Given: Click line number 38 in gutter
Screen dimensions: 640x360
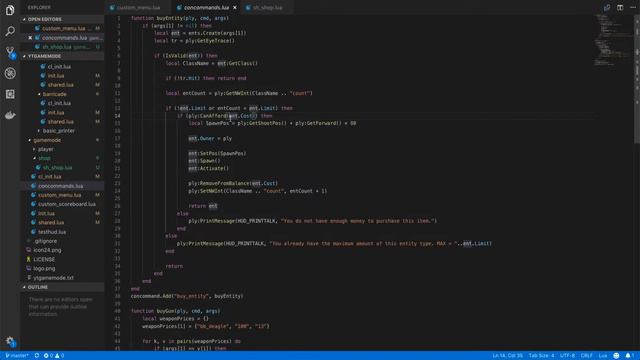Looking at the screenshot, I should point(118,296).
